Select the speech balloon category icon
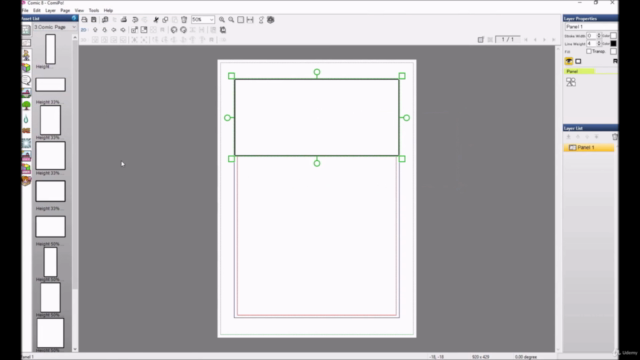The height and width of the screenshot is (360, 640). tap(26, 80)
